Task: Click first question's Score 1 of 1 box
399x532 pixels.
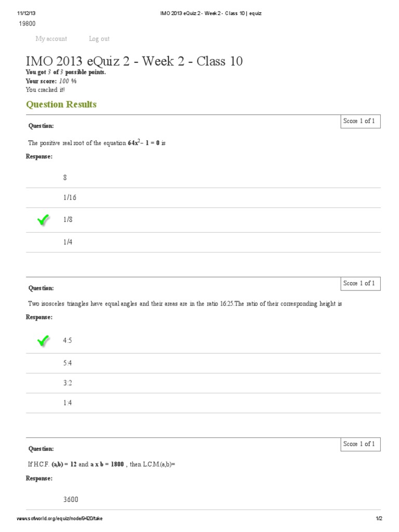Action: point(360,122)
